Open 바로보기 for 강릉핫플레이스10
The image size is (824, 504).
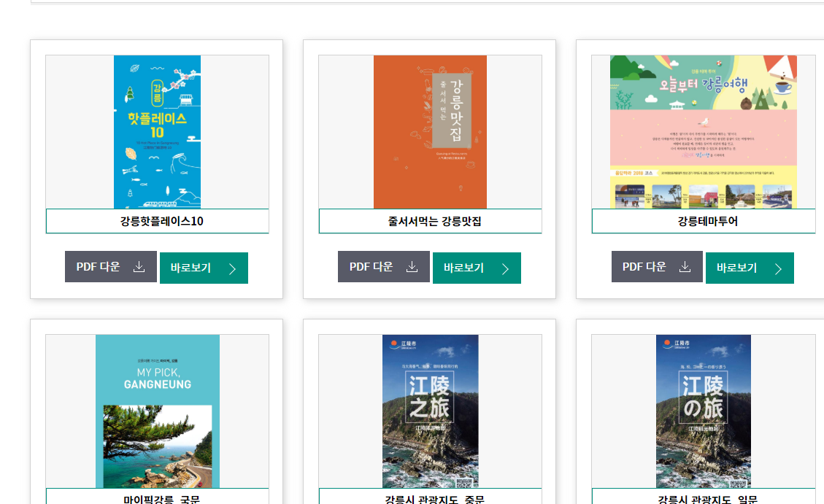point(204,268)
